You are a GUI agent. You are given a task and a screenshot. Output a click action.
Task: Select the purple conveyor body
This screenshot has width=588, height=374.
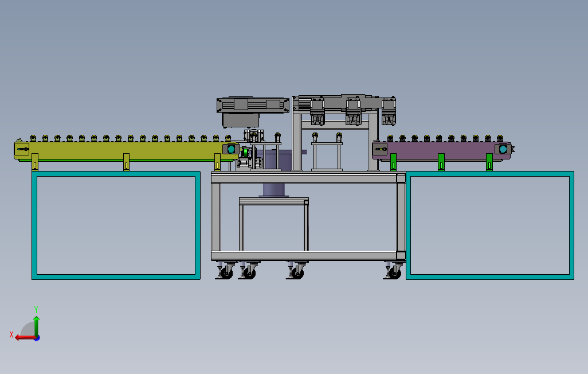(442, 151)
